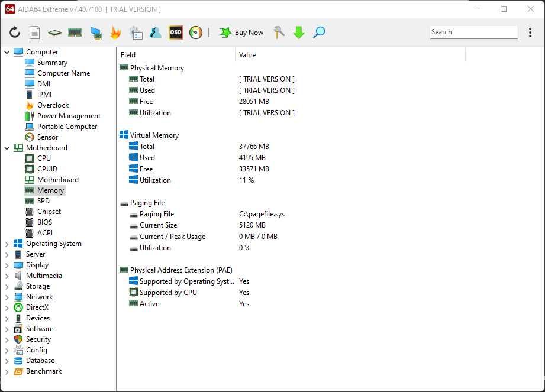Click the Benchmark tree icon
Viewport: 545px width, 392px height.
pyautogui.click(x=18, y=371)
